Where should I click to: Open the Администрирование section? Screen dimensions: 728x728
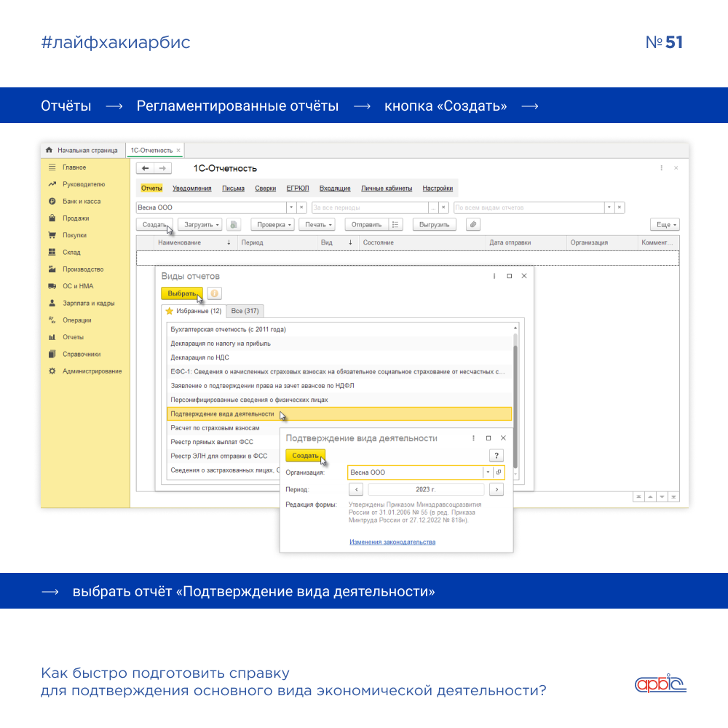(92, 371)
